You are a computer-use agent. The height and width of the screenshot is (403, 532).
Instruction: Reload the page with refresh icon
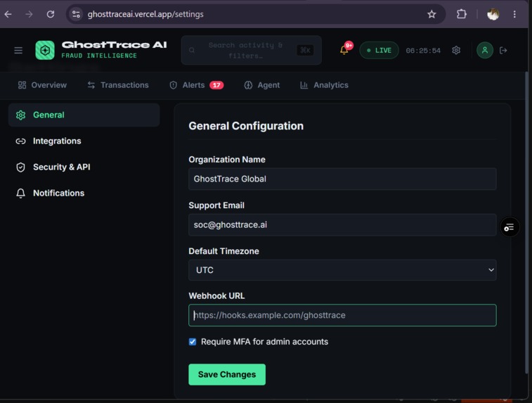(x=51, y=14)
